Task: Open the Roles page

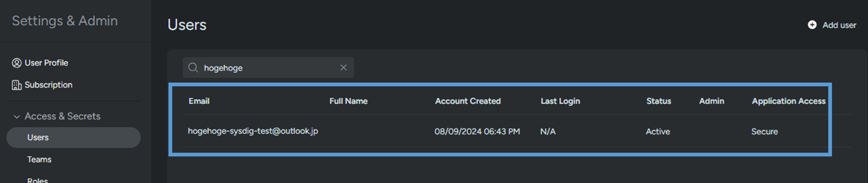Action: pyautogui.click(x=37, y=180)
